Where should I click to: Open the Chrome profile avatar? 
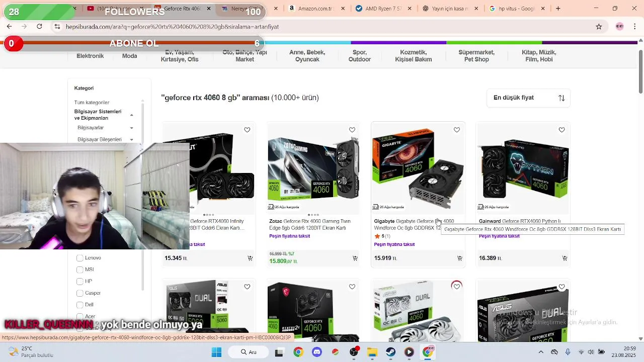[x=619, y=27]
